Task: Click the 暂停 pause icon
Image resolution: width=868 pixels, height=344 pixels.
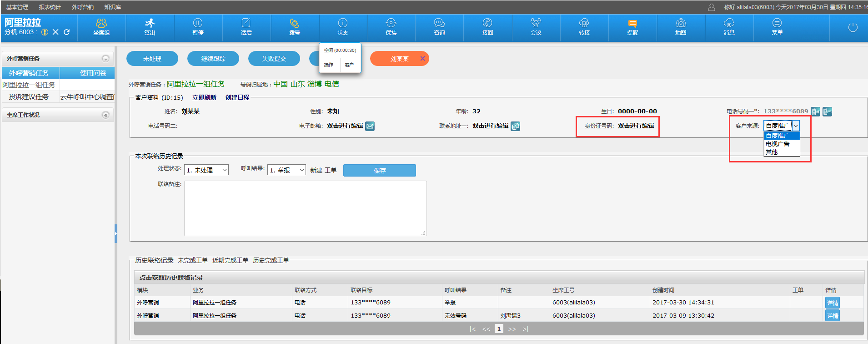Action: [x=198, y=27]
